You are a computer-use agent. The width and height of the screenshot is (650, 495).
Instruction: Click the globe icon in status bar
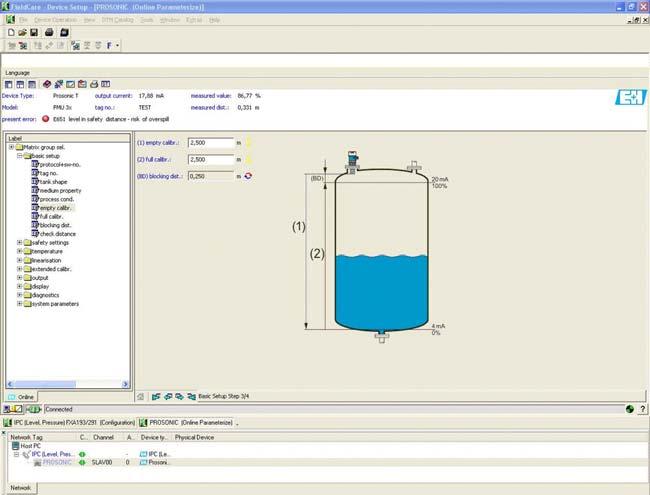point(630,409)
